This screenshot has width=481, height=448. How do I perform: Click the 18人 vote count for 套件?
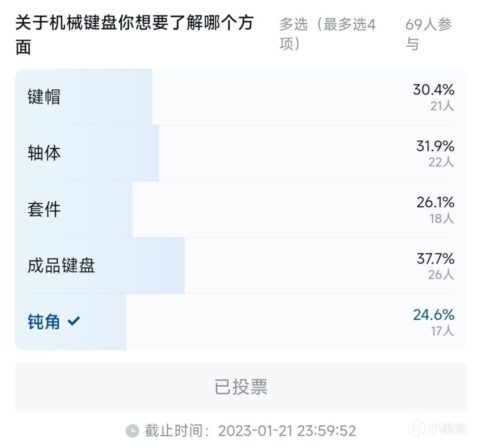(441, 219)
